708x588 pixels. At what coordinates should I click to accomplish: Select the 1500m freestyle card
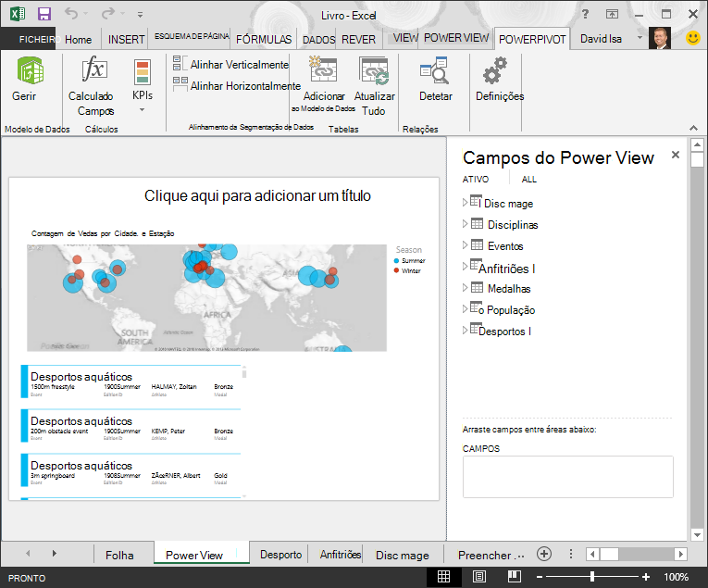(x=130, y=382)
